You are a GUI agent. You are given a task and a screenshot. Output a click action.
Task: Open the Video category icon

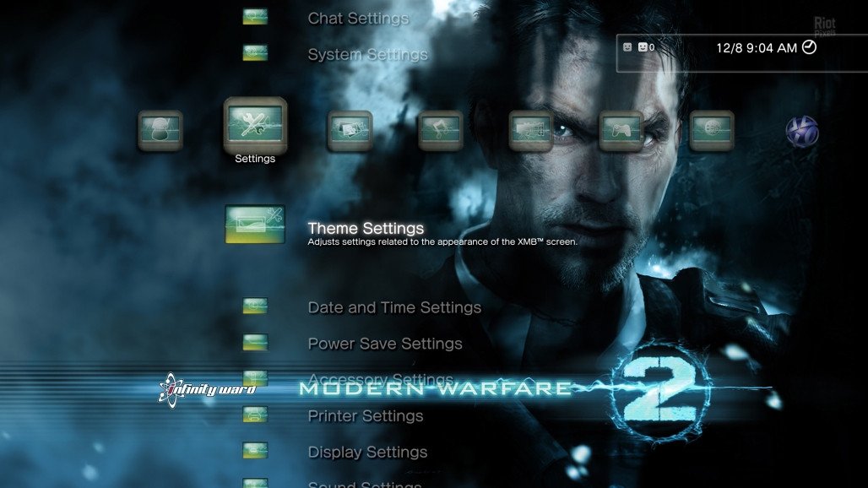pyautogui.click(x=529, y=131)
